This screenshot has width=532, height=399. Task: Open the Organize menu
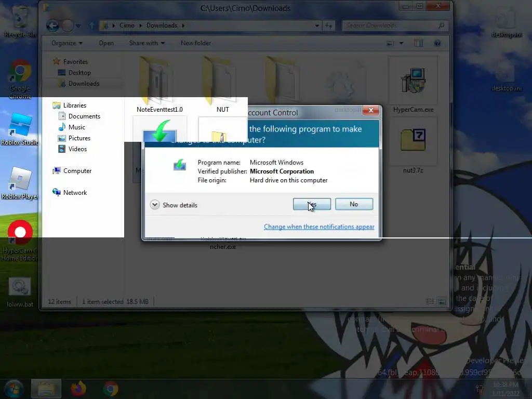tap(67, 43)
